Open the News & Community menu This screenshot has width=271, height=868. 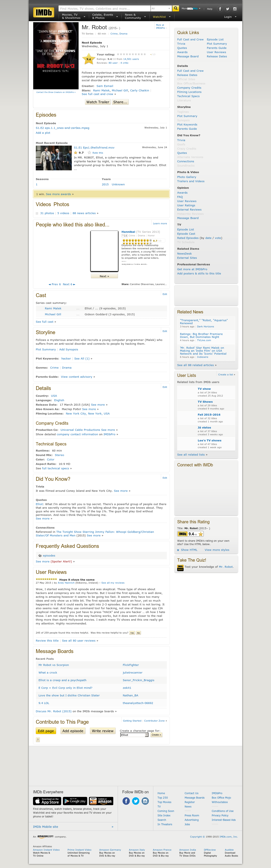(135, 16)
